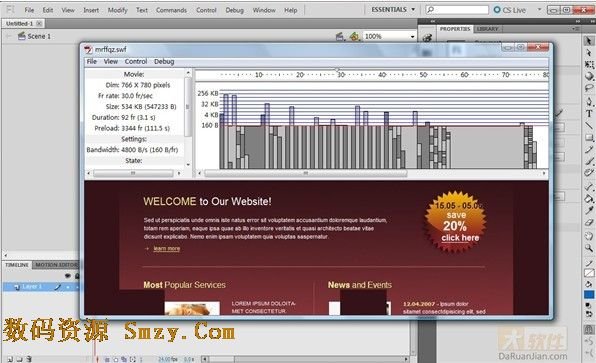Screen dimensions: 596x363
Task: Select the Pen tool
Action: point(589,101)
